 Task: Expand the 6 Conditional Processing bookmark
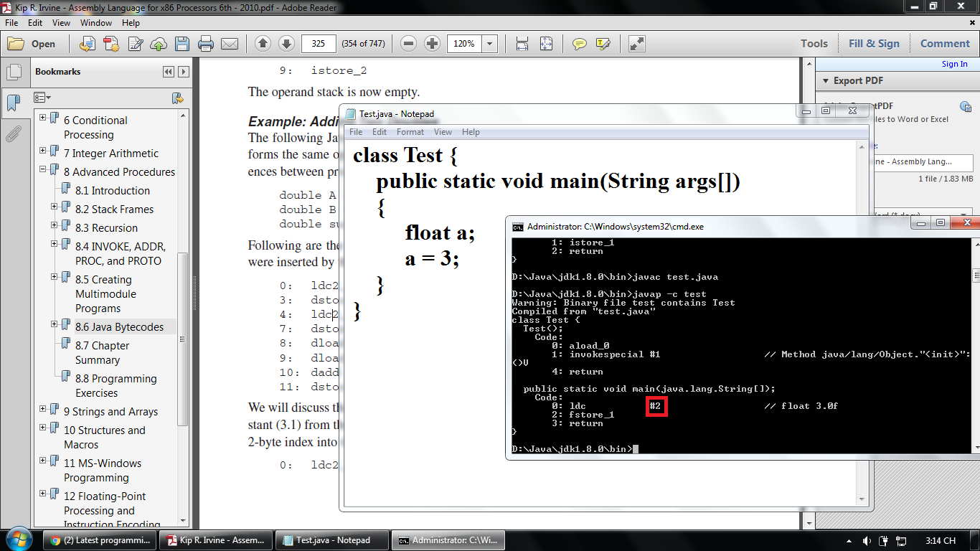click(43, 118)
